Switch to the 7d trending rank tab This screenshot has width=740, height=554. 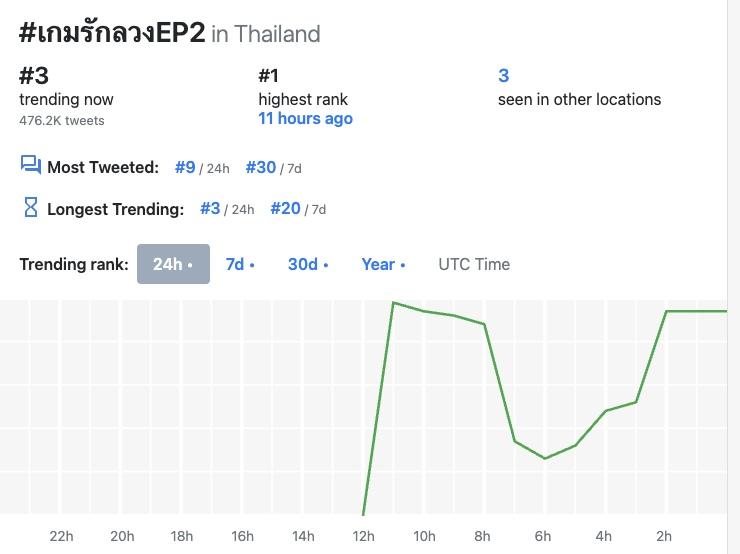pos(240,264)
